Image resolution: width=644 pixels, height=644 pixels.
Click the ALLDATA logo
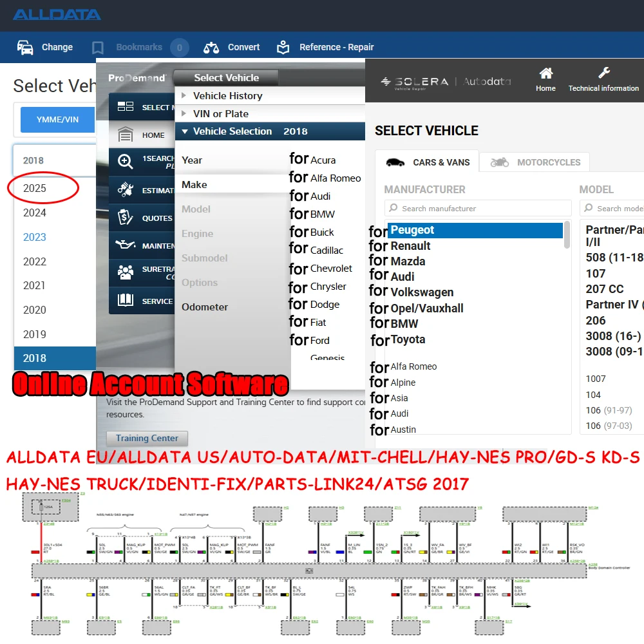tap(57, 15)
